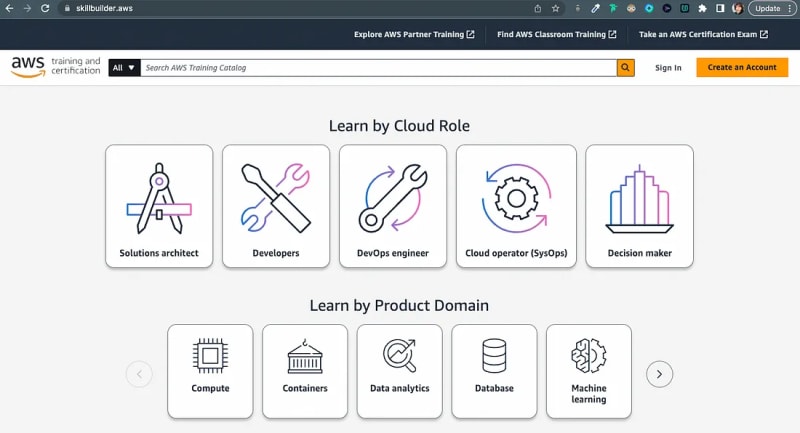This screenshot has height=433, width=800.
Task: Open the Compute chip icon
Action: pyautogui.click(x=210, y=355)
